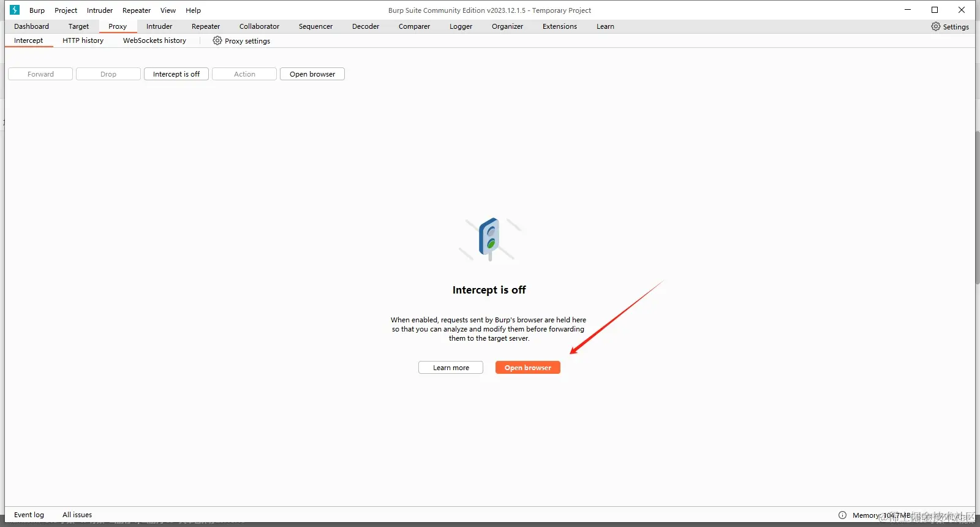Image resolution: width=980 pixels, height=527 pixels.
Task: Switch to the Target tab
Action: pyautogui.click(x=78, y=26)
